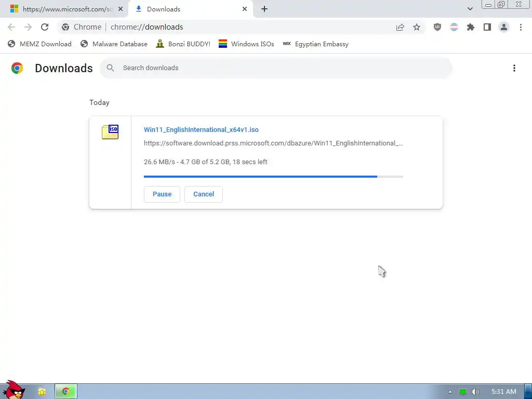Go back using the browser back arrow
This screenshot has width=532, height=399.
(x=11, y=27)
